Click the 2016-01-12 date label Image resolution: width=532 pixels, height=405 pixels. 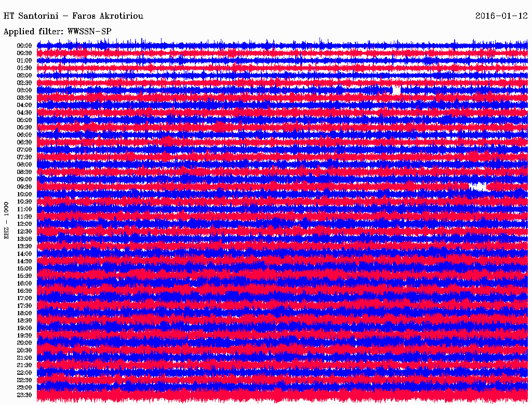(x=501, y=16)
